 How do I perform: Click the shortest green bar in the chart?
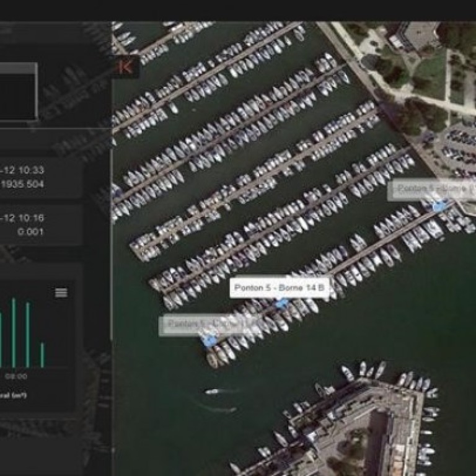(42, 355)
